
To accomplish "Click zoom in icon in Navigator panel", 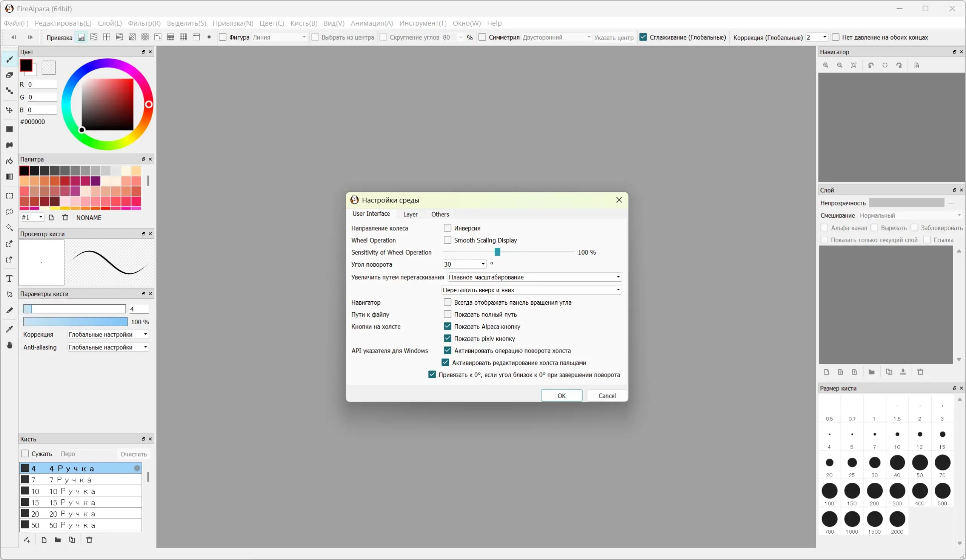I will [x=826, y=66].
